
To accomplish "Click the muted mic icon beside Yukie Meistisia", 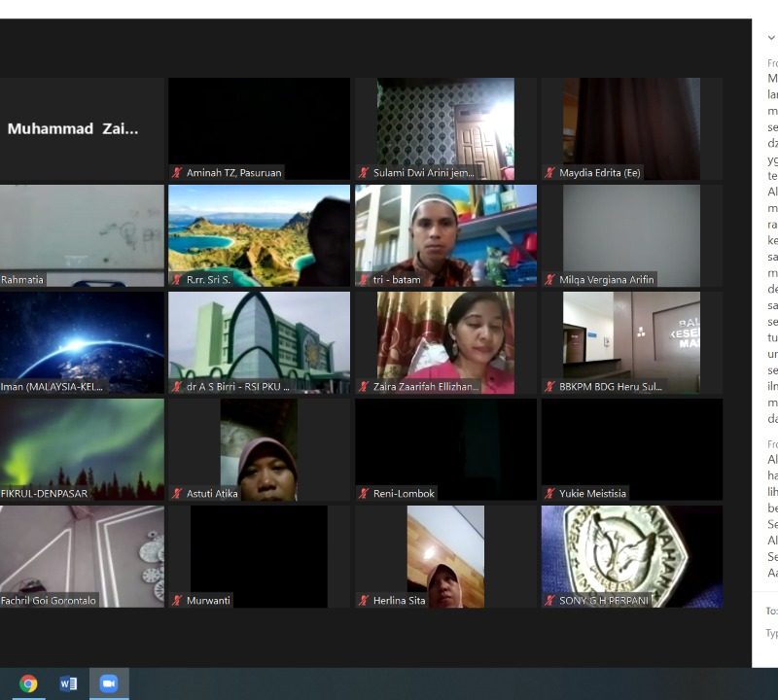I will coord(550,494).
